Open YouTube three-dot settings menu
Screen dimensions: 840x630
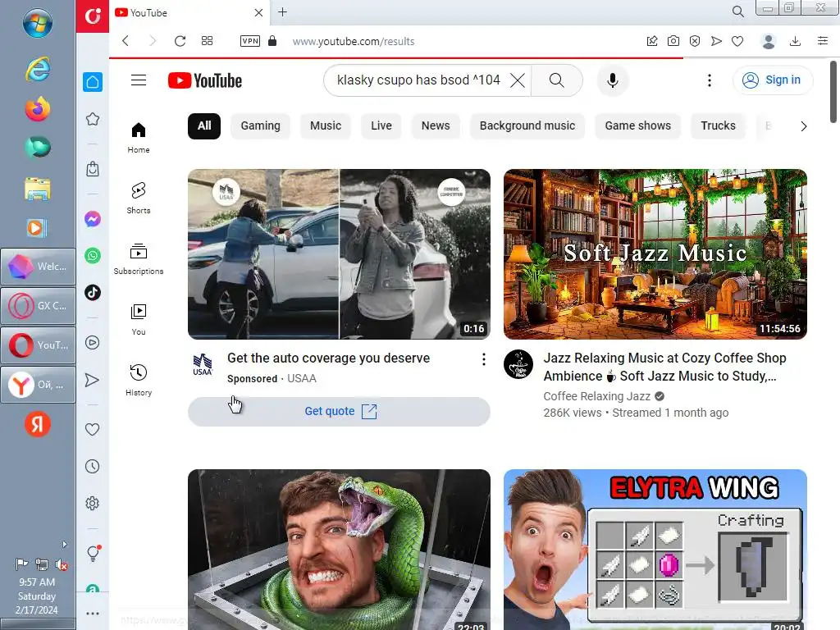[x=710, y=80]
